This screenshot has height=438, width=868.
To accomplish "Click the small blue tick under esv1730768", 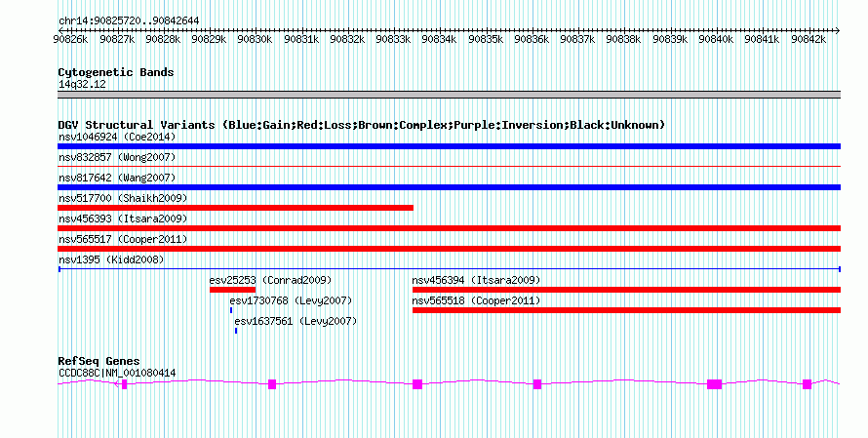I will (231, 310).
